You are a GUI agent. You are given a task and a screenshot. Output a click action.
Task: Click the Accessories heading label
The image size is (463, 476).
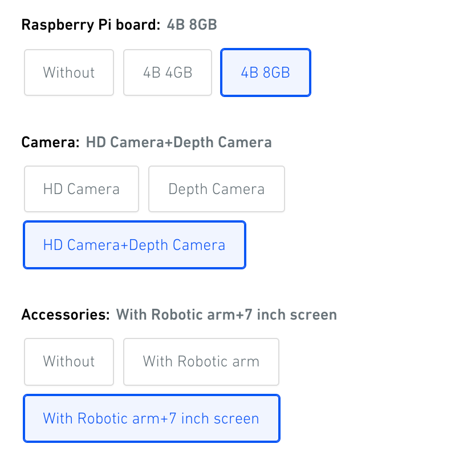pyautogui.click(x=66, y=314)
